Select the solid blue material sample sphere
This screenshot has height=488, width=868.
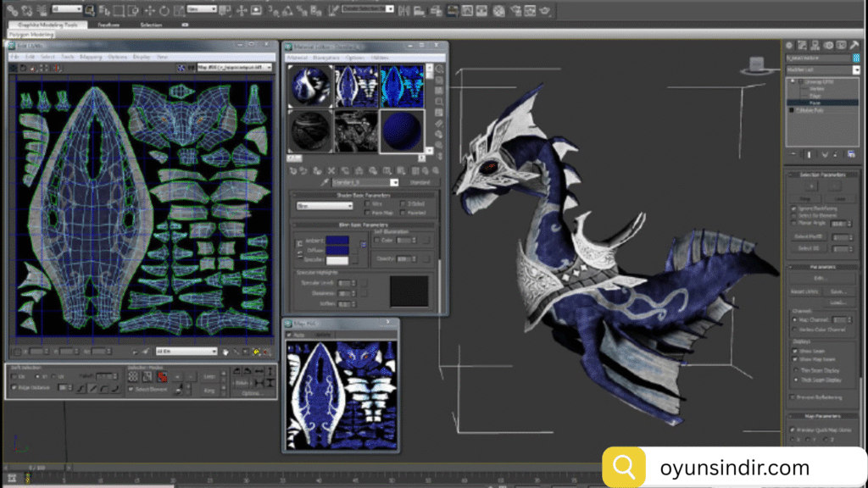tap(400, 130)
